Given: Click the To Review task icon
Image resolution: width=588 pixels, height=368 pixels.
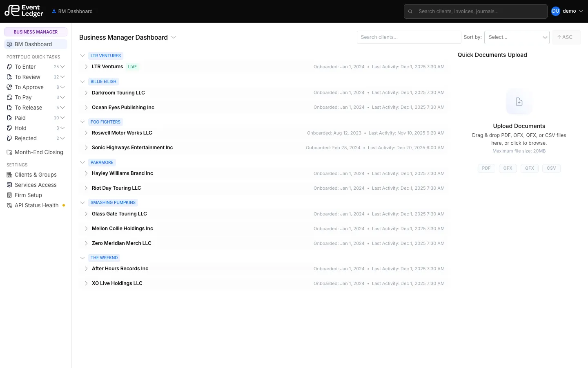Looking at the screenshot, I should [x=9, y=77].
